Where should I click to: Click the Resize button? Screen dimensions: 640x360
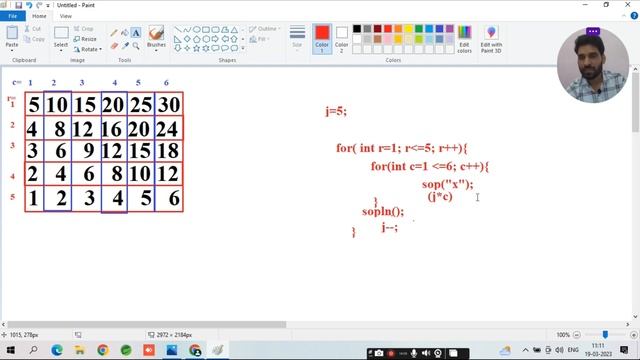pyautogui.click(x=85, y=39)
